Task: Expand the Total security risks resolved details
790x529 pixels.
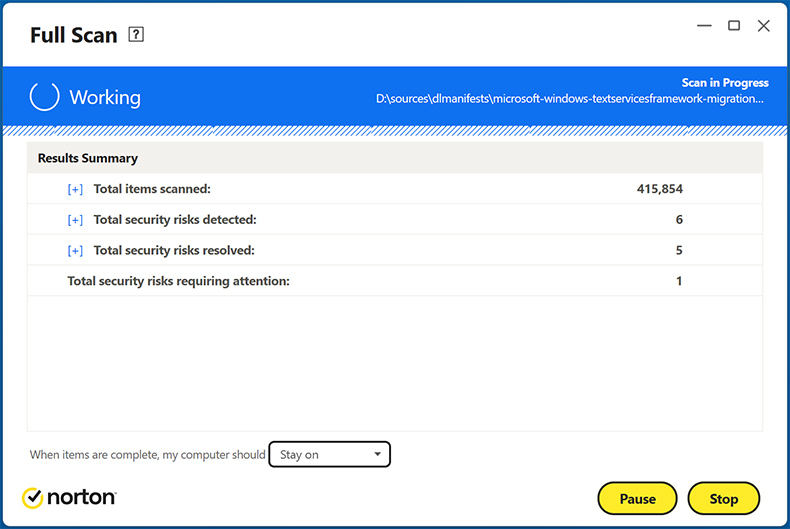Action: (75, 251)
